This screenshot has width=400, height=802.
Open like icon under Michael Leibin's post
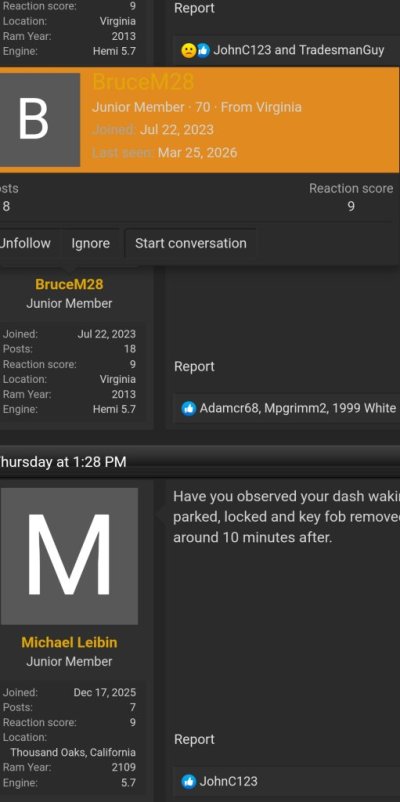tap(189, 781)
